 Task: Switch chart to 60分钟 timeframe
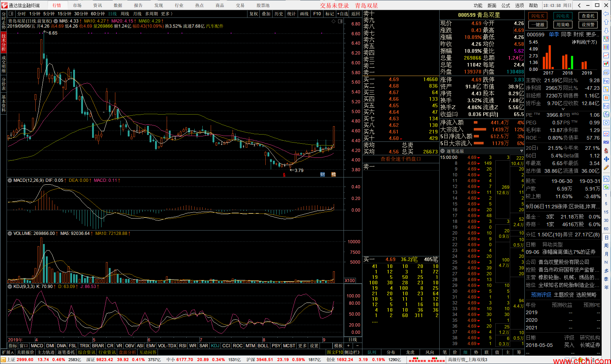[x=98, y=14]
